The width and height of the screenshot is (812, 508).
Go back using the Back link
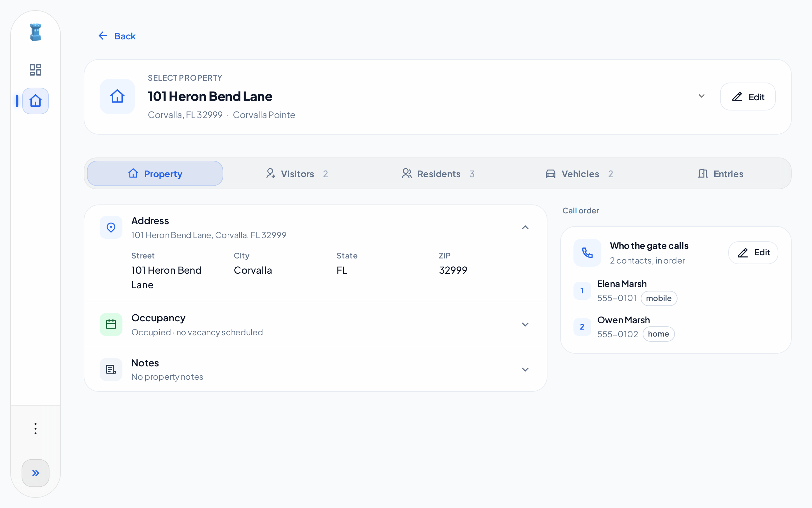[117, 36]
